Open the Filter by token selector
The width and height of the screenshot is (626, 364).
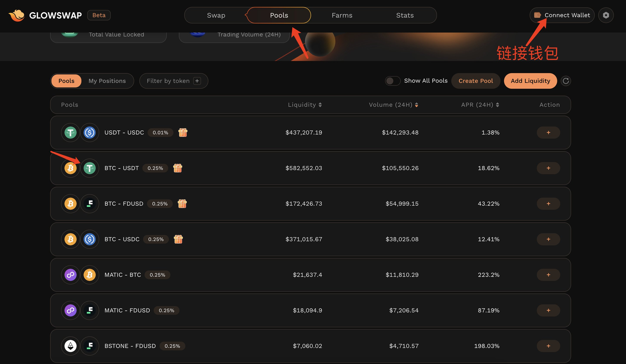174,81
